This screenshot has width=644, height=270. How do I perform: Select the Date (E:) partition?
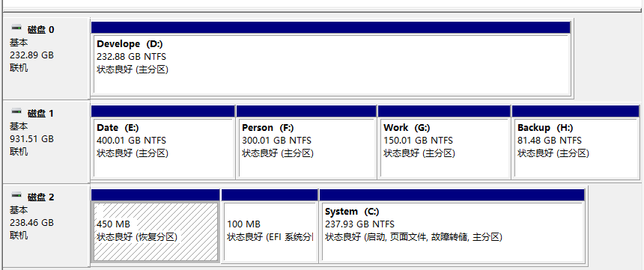(163, 142)
